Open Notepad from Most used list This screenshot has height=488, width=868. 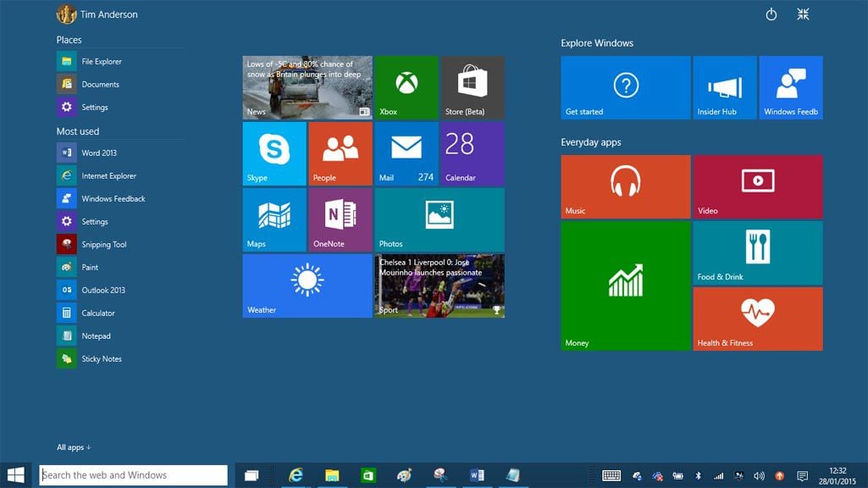click(119, 335)
